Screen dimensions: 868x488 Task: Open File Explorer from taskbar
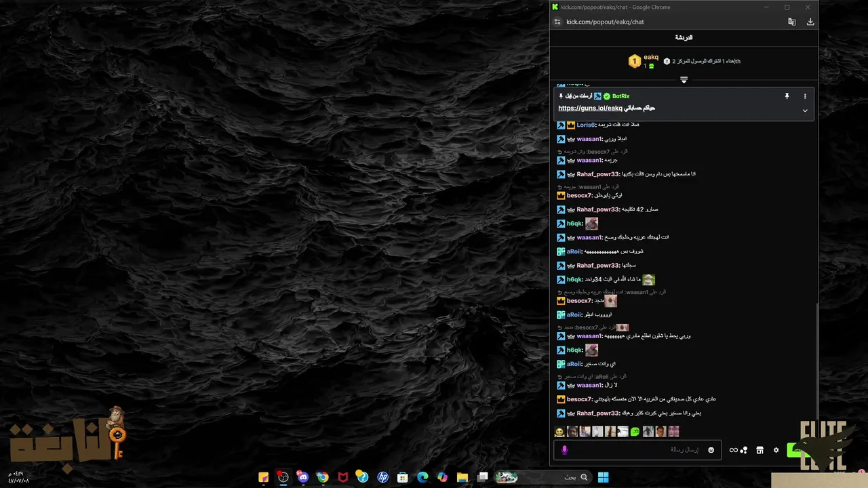click(462, 477)
